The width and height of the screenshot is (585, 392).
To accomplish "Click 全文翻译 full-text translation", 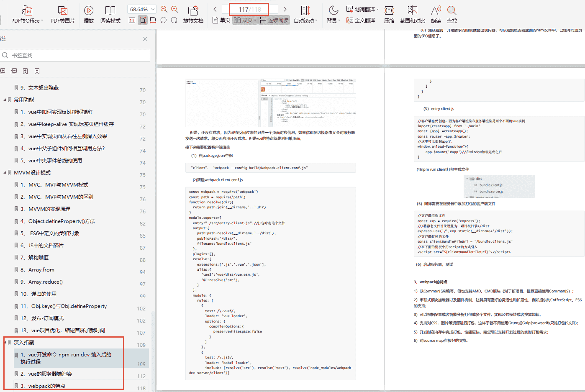I will pos(361,20).
